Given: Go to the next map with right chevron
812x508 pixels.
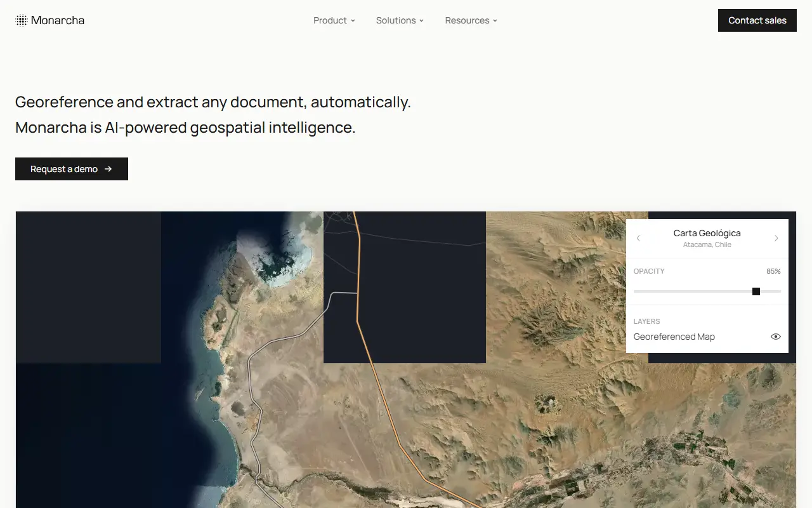Looking at the screenshot, I should [x=776, y=238].
